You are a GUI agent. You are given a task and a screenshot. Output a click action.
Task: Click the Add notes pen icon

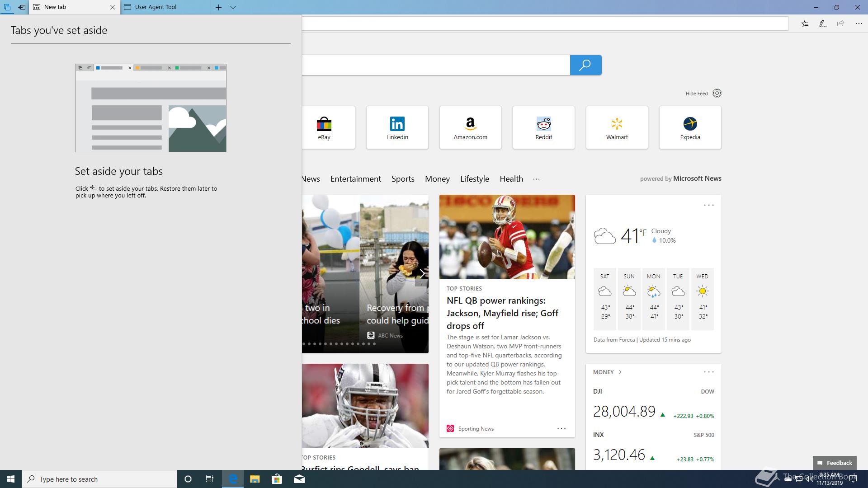tap(822, 23)
